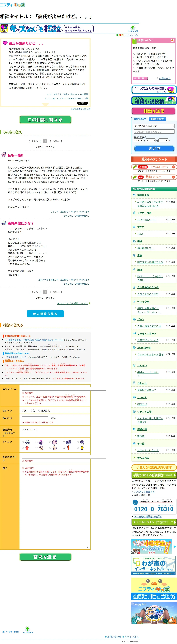Select poll option 寒いけど、楽しい!冬!
177x644 pixels.
click(x=134, y=64)
